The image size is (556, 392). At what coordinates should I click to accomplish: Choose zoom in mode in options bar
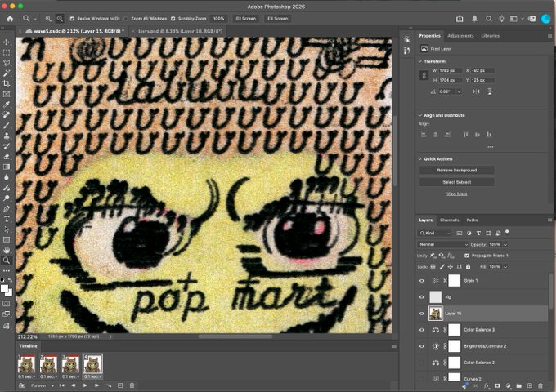click(x=48, y=19)
